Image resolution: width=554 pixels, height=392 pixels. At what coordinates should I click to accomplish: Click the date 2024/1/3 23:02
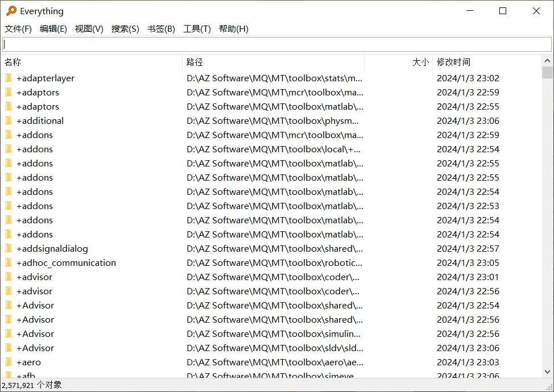[468, 78]
